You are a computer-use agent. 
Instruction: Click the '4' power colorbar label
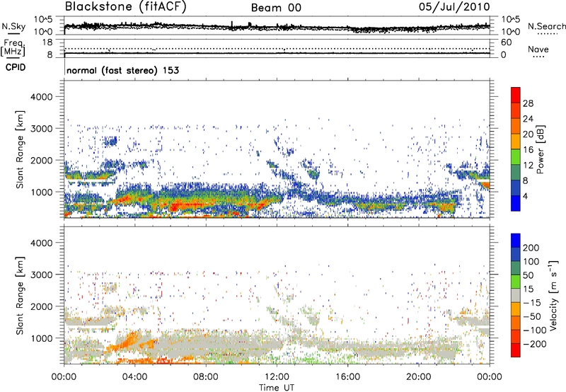click(525, 196)
